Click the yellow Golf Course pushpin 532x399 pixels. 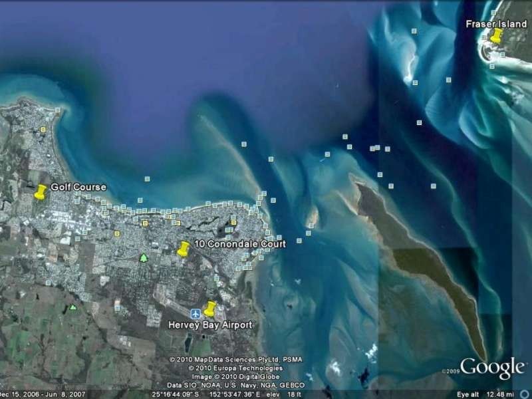point(41,192)
